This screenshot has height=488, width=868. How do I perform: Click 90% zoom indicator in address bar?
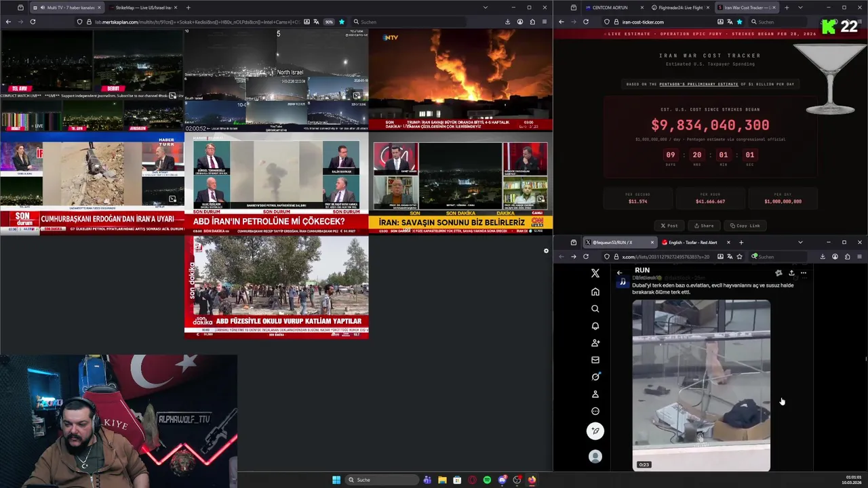coord(329,22)
